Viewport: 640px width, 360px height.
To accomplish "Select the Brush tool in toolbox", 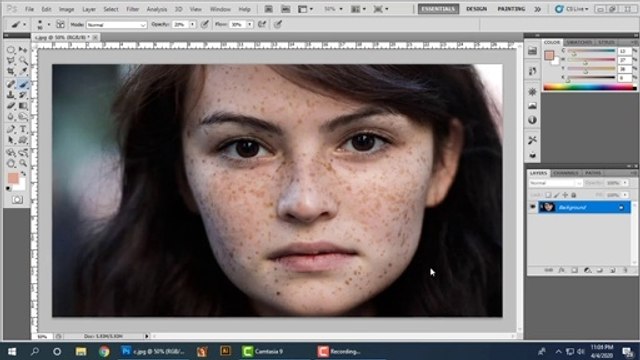I will pyautogui.click(x=23, y=84).
